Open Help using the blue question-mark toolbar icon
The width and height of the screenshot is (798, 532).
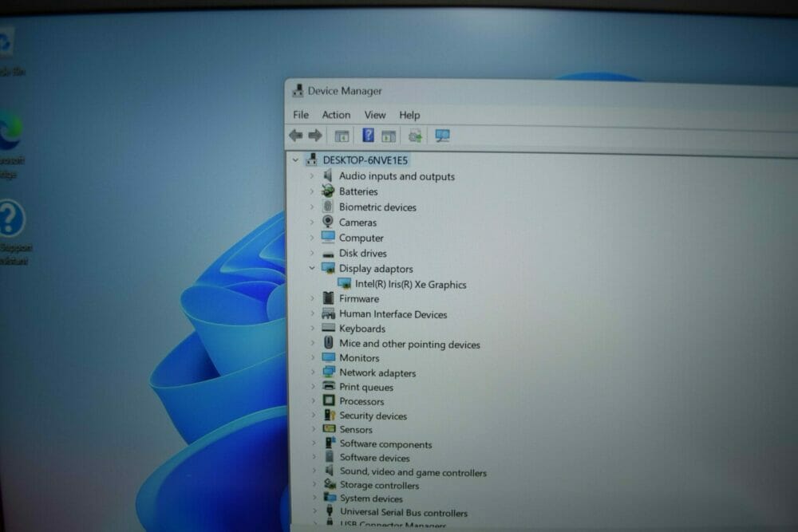point(368,136)
